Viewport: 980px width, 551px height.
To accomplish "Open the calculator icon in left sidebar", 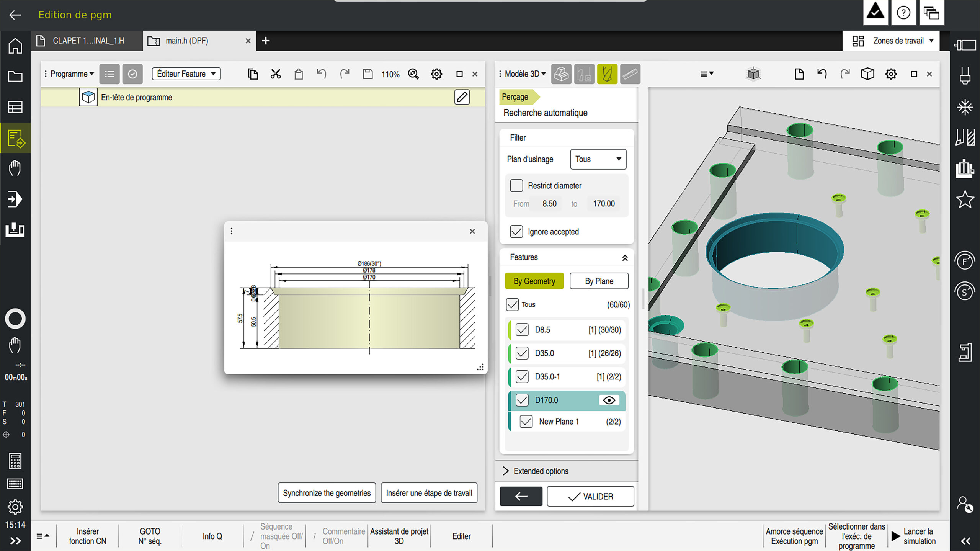I will (x=15, y=461).
